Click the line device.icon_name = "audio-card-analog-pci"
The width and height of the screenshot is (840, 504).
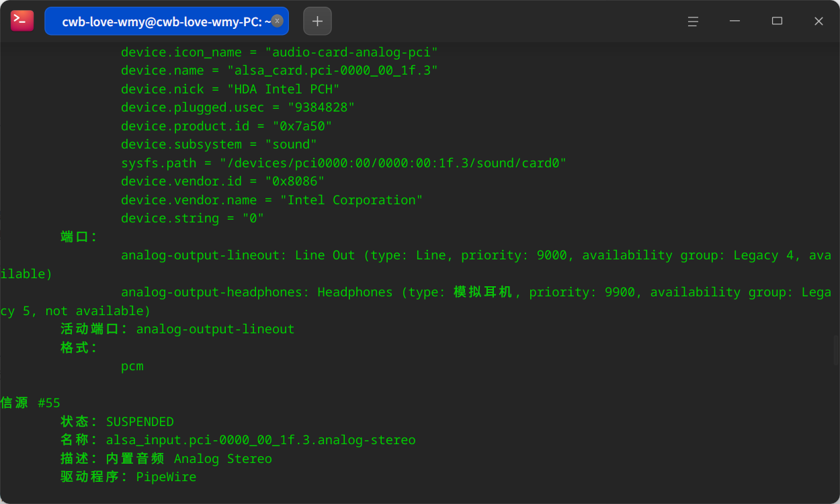(x=280, y=52)
